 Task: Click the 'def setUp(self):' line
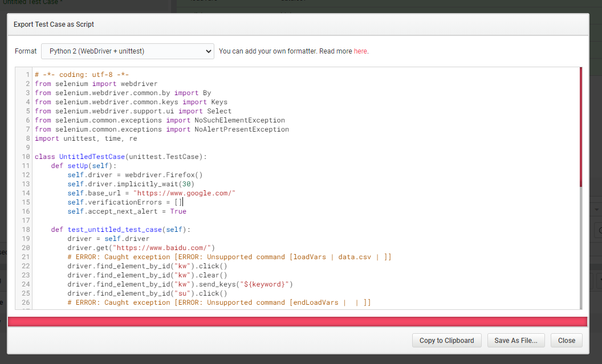point(84,166)
